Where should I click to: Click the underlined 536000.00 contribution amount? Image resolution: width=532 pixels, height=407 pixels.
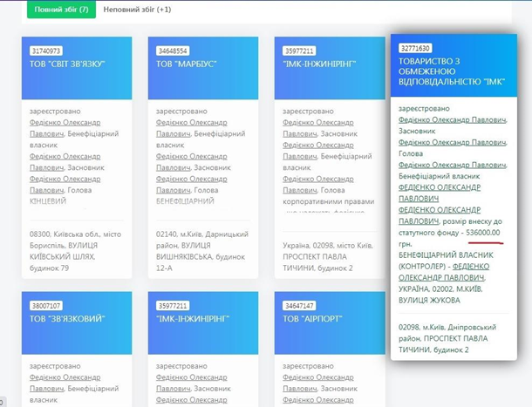pyautogui.click(x=483, y=233)
